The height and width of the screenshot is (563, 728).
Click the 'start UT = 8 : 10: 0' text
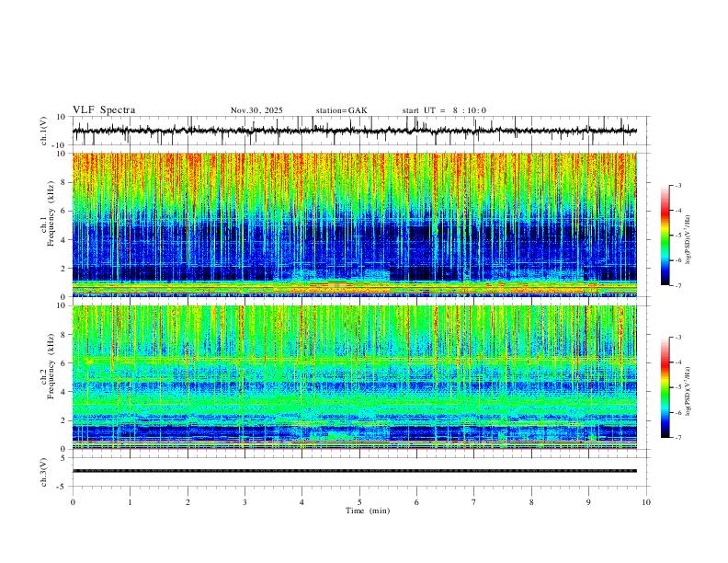(444, 110)
